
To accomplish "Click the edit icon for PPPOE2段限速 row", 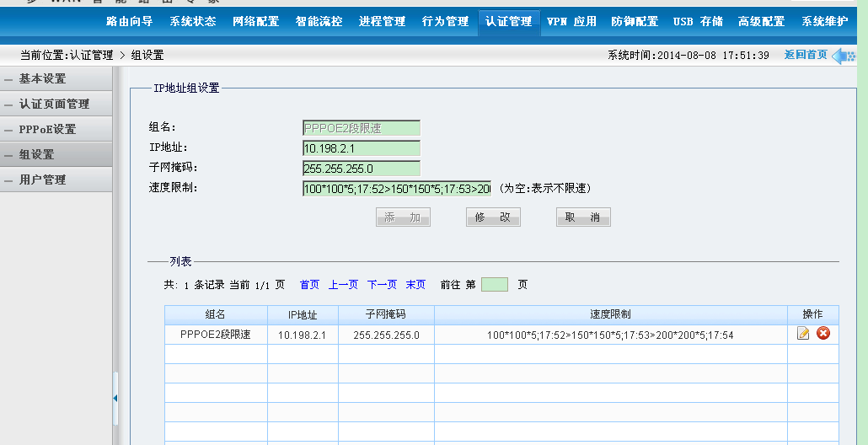I will tap(803, 334).
